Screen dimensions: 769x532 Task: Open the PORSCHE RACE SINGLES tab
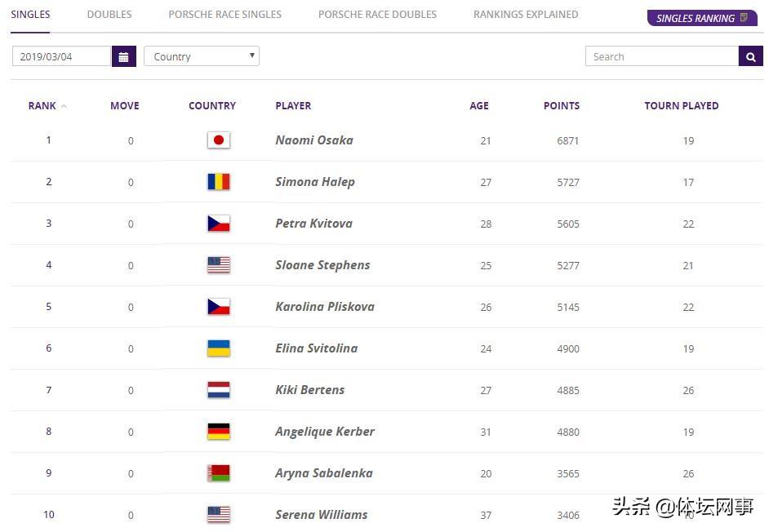(225, 15)
